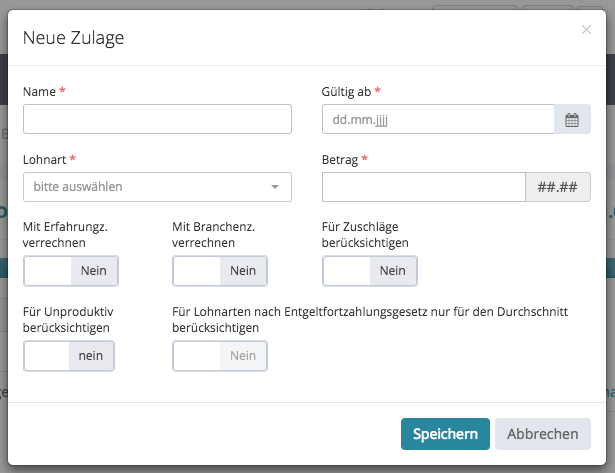Screen dimensions: 615x473
Task: Toggle Mit Branchenz. verrechnen switch
Action: [x=220, y=271]
